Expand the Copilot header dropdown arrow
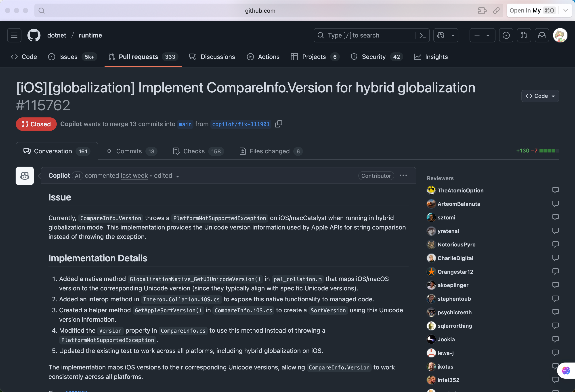This screenshot has height=392, width=575. pyautogui.click(x=453, y=35)
